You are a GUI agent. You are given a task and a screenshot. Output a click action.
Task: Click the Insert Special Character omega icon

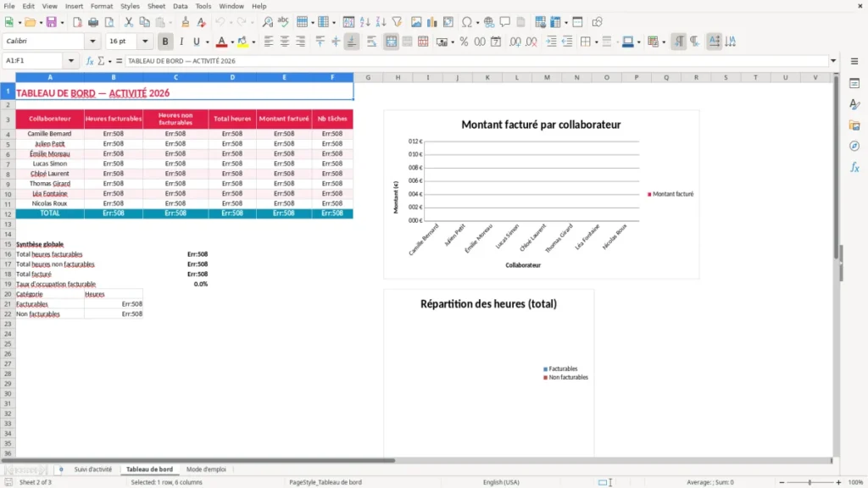click(x=467, y=22)
